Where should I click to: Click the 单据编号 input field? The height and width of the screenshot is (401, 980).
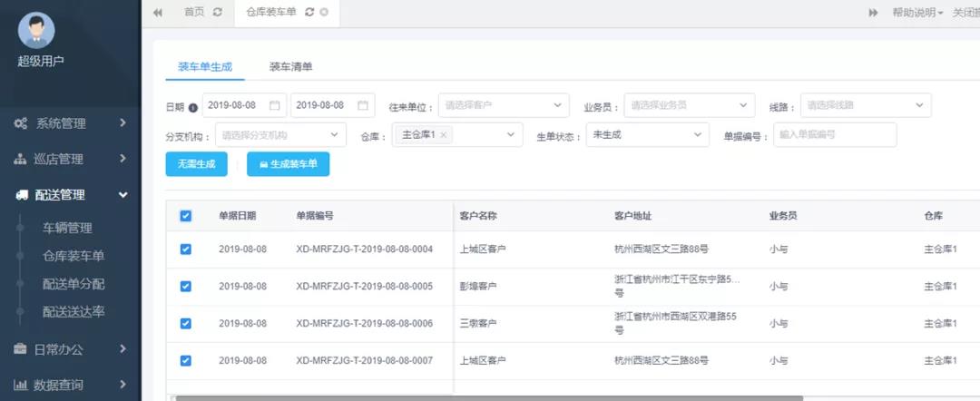(834, 134)
